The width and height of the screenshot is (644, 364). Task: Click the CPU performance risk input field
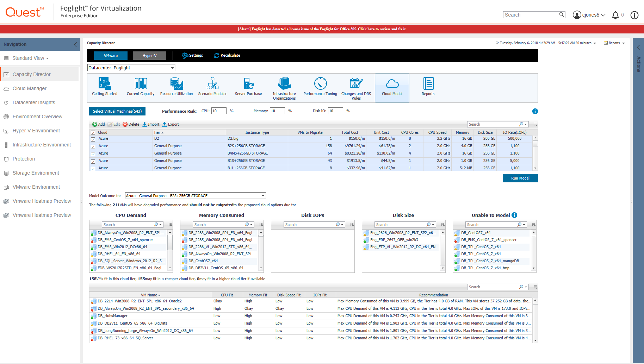[x=218, y=111]
